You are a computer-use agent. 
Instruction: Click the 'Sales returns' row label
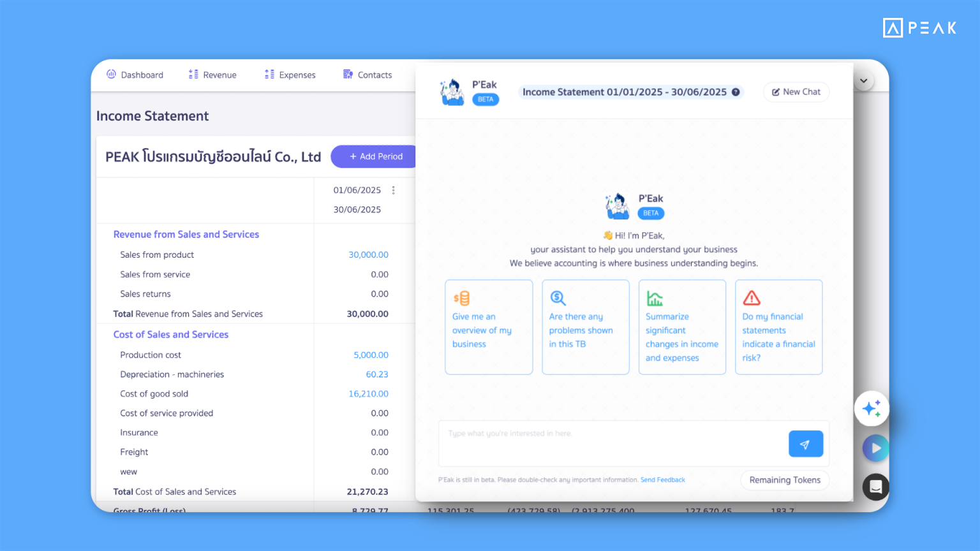(x=145, y=294)
